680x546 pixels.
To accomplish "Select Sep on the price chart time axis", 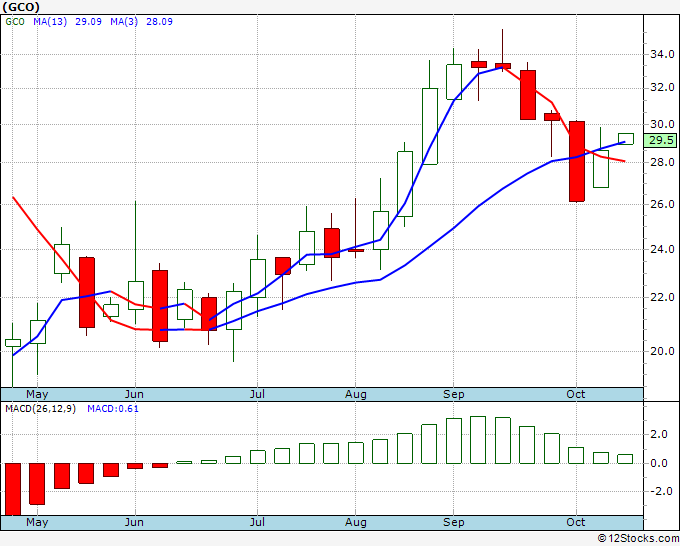I will pyautogui.click(x=454, y=394).
